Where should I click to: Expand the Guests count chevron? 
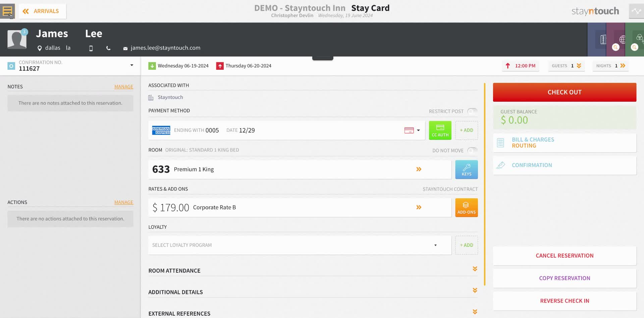point(579,66)
